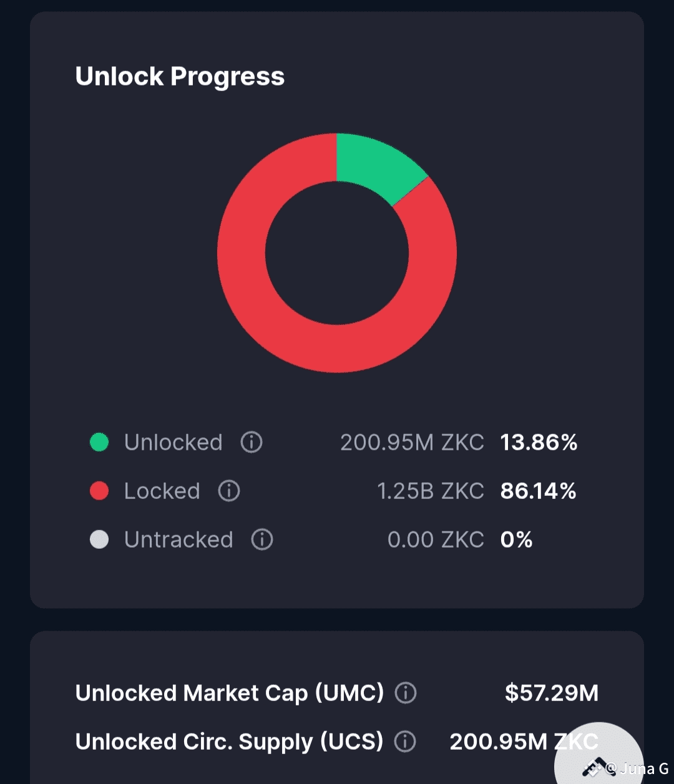The width and height of the screenshot is (674, 784).
Task: Click the green Unlocked legend dot
Action: [99, 442]
